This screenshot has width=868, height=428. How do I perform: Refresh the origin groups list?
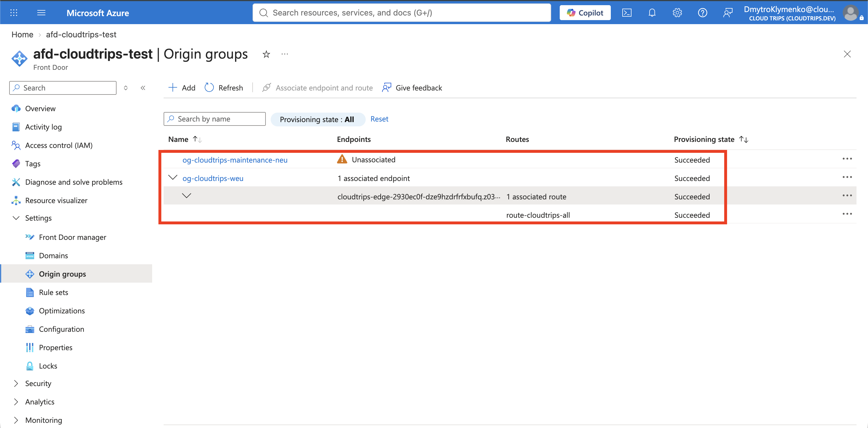pyautogui.click(x=224, y=88)
